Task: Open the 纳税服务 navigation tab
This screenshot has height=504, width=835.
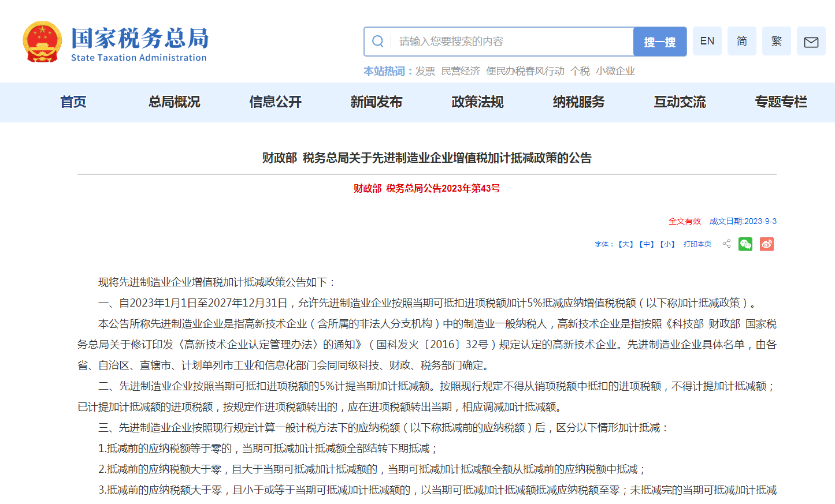Action: coord(578,102)
